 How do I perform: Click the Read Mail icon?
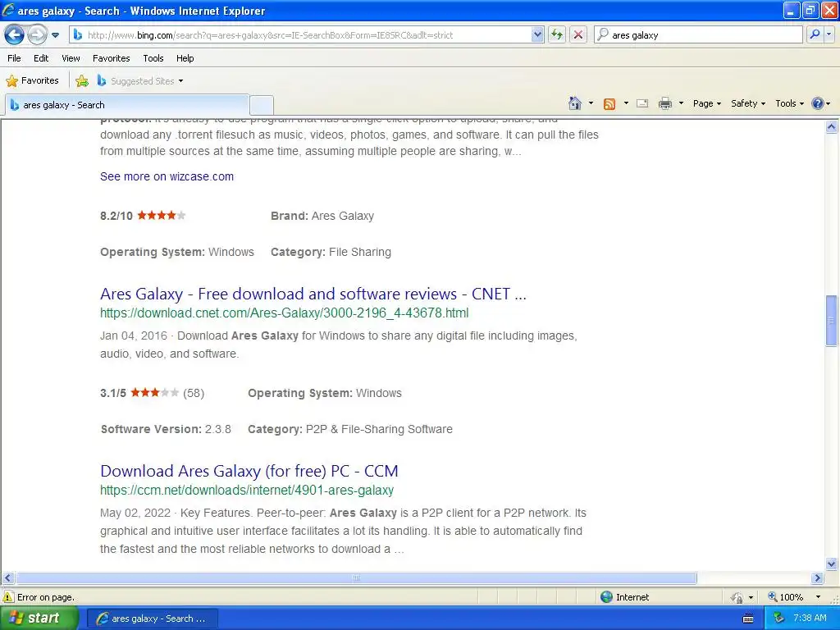(x=642, y=103)
